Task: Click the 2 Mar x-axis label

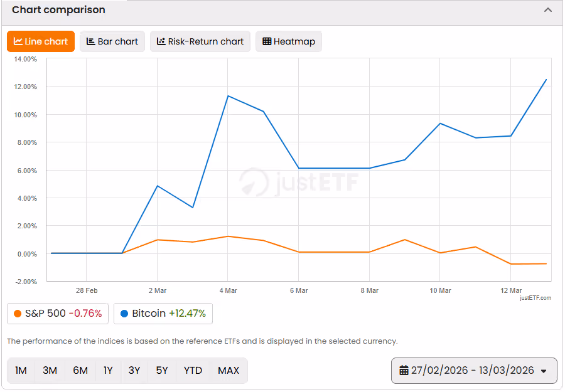Action: (158, 290)
